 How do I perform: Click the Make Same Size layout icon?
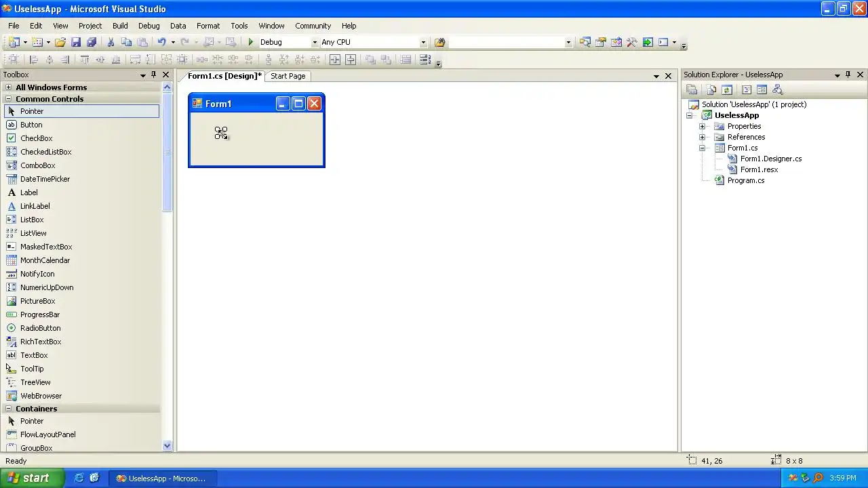pos(166,60)
